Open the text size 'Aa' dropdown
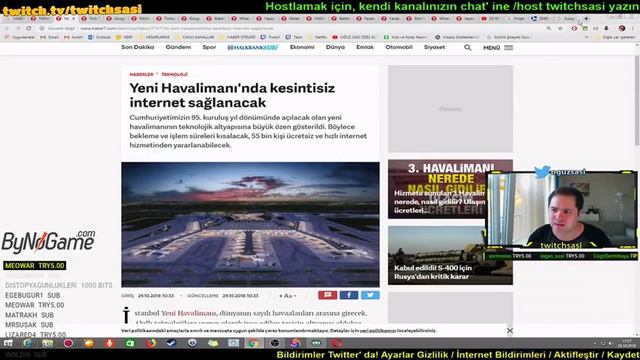The image size is (640, 360). coord(288,296)
